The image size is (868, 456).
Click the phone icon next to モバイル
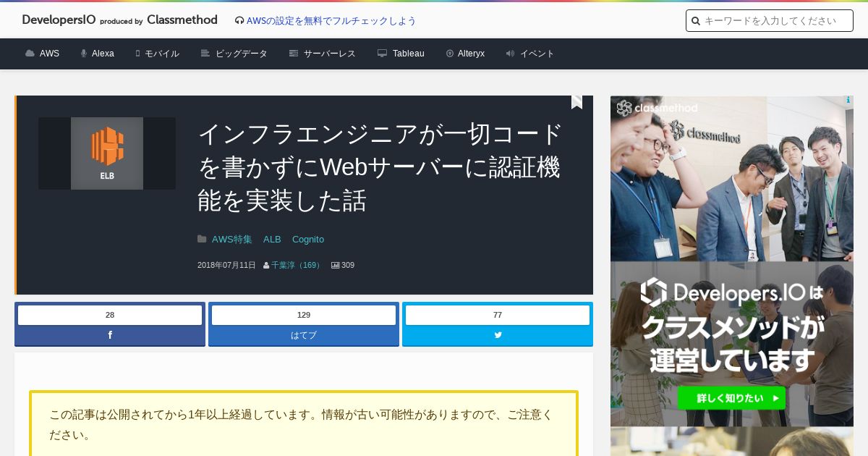click(137, 54)
